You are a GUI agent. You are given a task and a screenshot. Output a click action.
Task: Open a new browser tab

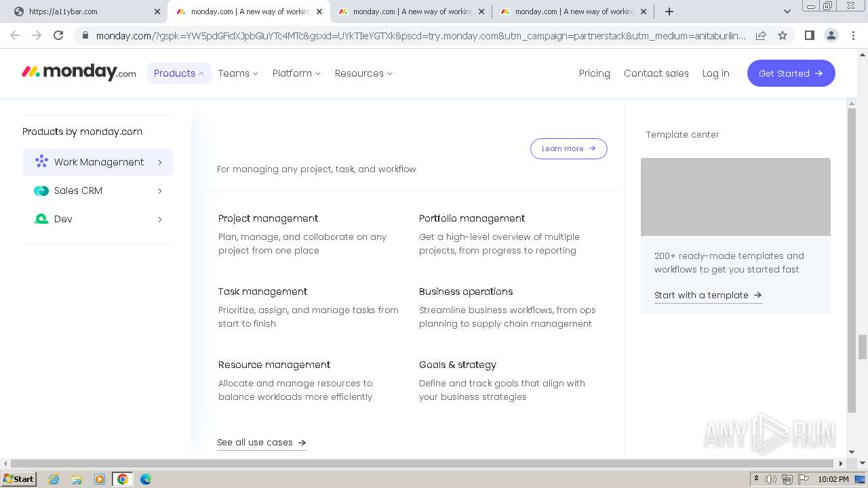point(669,12)
